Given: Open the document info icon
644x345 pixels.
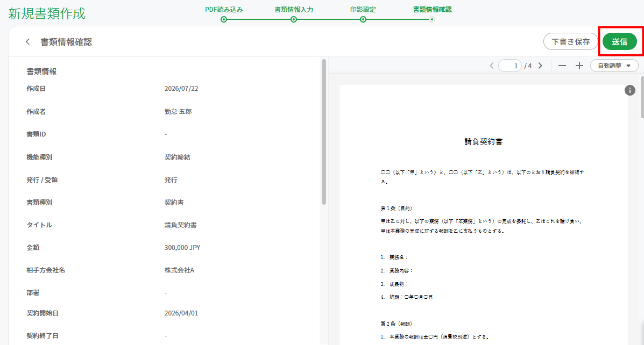Looking at the screenshot, I should coord(629,90).
